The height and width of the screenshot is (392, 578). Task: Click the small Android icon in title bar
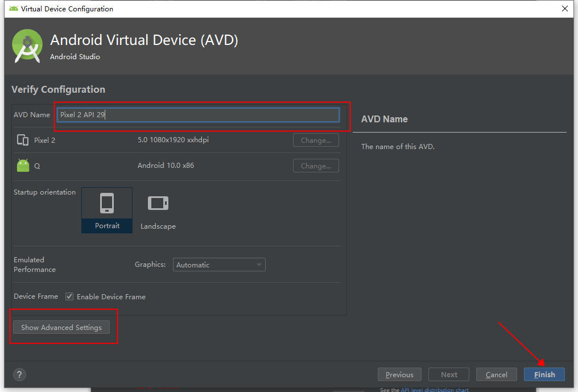tap(13, 9)
